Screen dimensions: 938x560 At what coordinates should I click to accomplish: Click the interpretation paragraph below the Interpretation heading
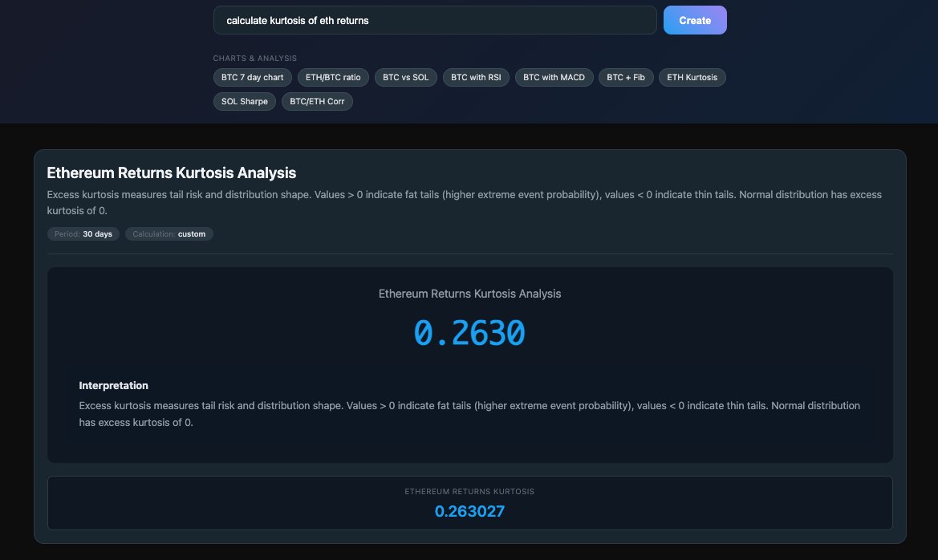[x=469, y=414]
